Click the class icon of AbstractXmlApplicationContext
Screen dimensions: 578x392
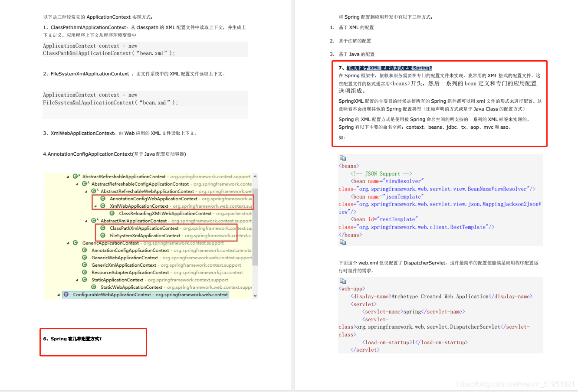pos(94,221)
